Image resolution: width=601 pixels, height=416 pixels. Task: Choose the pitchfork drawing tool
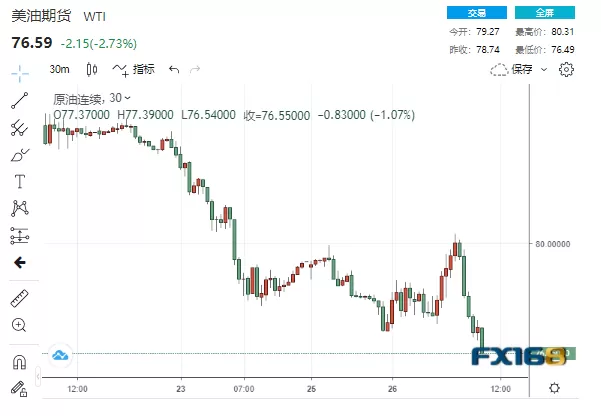coord(19,128)
